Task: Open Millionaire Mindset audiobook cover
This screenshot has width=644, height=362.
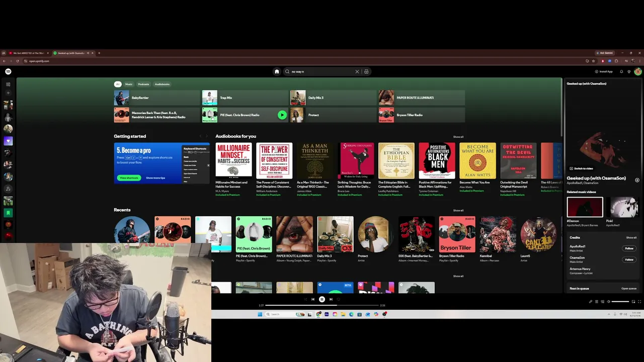Action: [x=234, y=160]
